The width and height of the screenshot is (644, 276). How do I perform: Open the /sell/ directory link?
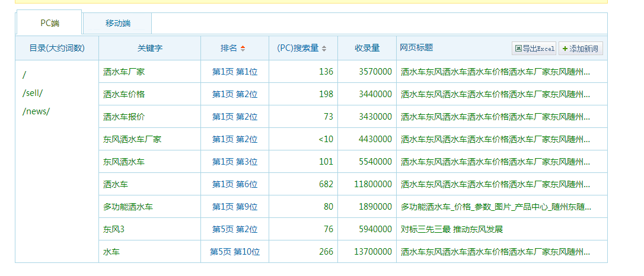pos(33,94)
